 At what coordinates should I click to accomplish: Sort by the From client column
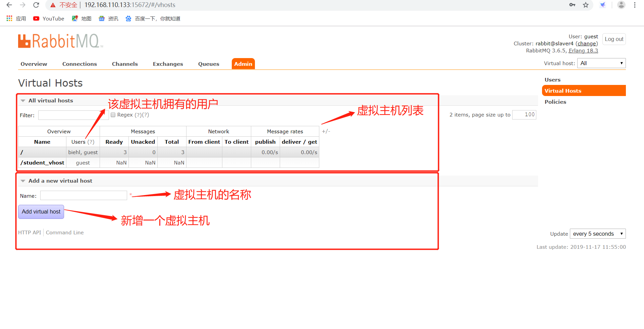point(204,142)
